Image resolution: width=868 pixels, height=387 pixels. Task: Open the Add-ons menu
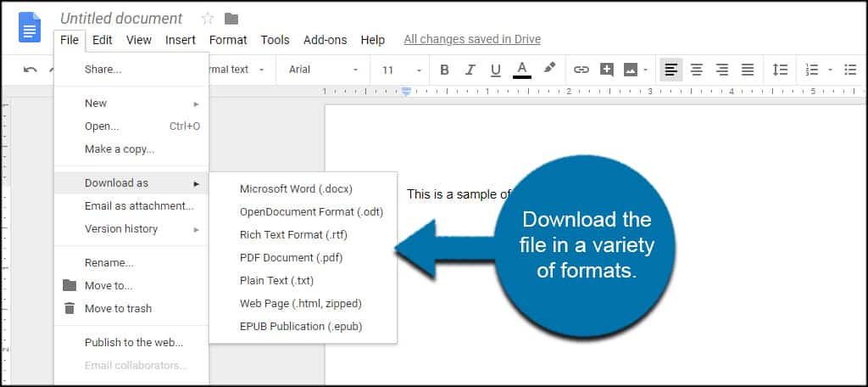point(325,40)
